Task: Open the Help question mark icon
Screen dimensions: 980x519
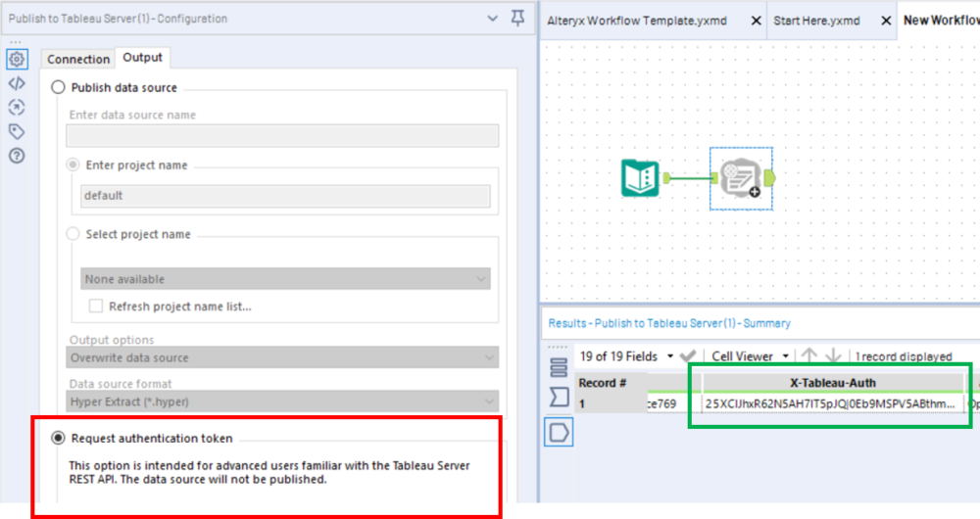Action: (17, 156)
